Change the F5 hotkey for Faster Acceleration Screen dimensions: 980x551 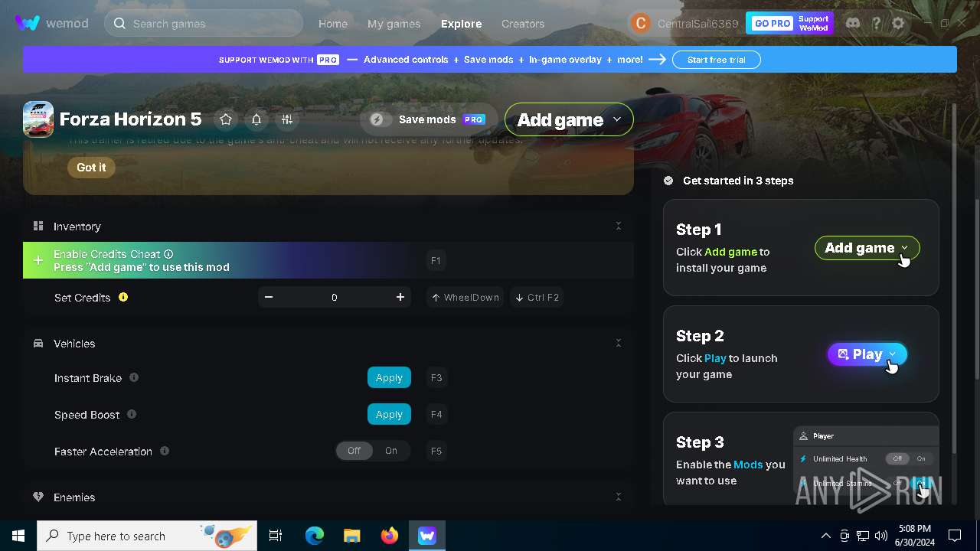tap(436, 451)
